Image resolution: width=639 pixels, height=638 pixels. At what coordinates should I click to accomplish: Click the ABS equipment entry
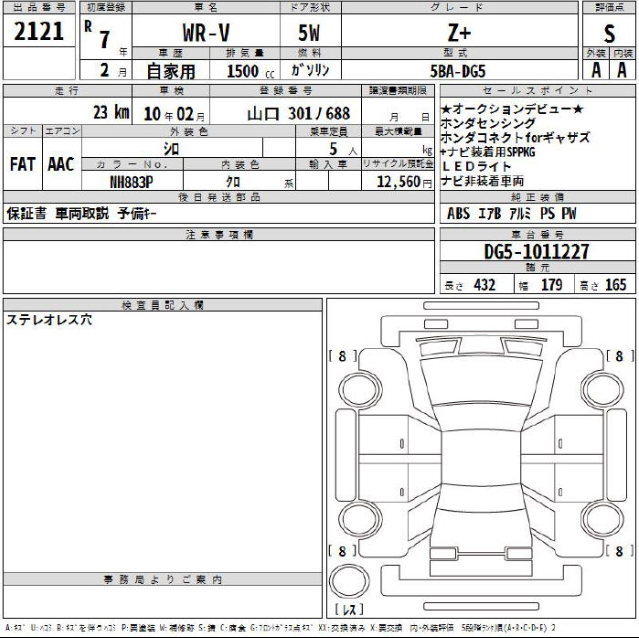point(459,213)
